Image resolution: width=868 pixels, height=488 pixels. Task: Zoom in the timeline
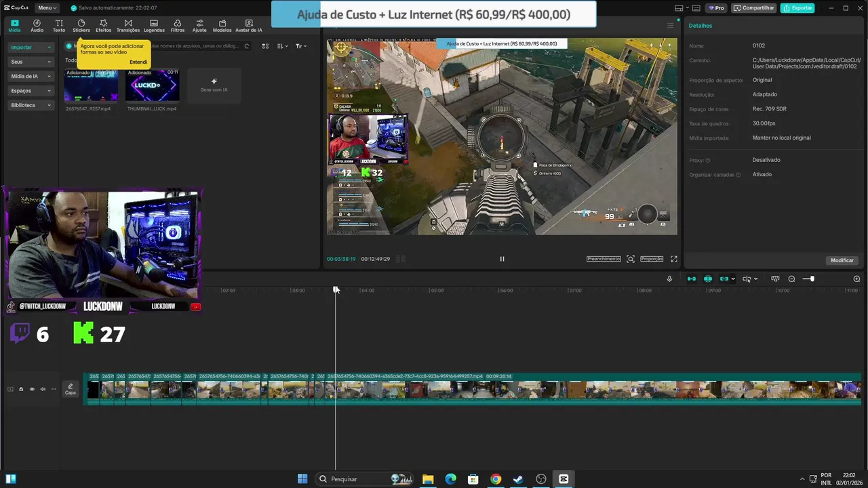coord(856,279)
